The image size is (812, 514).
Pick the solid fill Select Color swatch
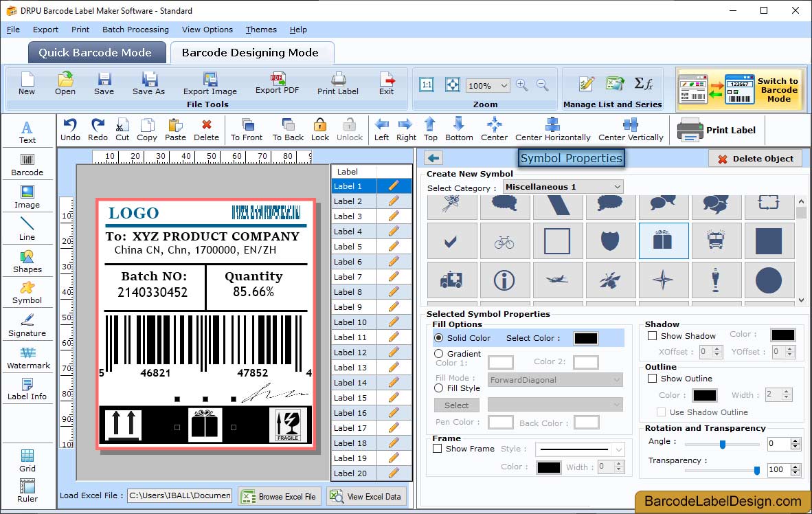pos(586,338)
